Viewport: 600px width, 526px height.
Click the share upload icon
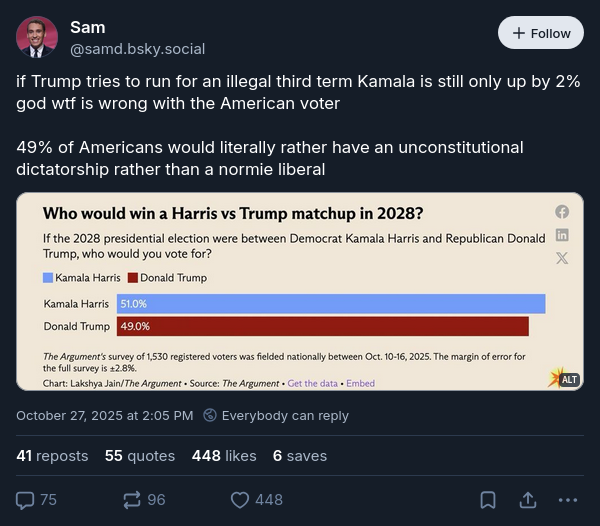tap(528, 499)
